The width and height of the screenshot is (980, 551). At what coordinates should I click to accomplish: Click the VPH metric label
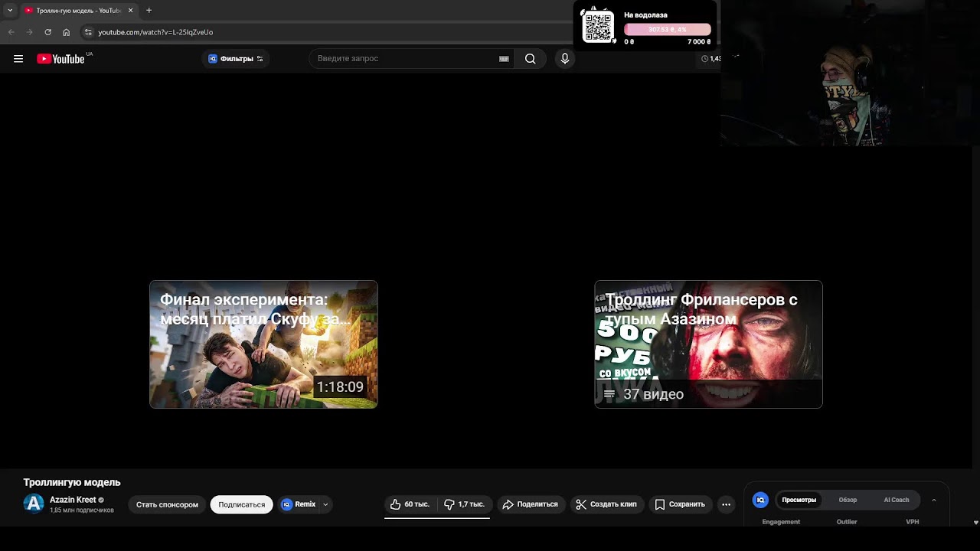(x=913, y=522)
